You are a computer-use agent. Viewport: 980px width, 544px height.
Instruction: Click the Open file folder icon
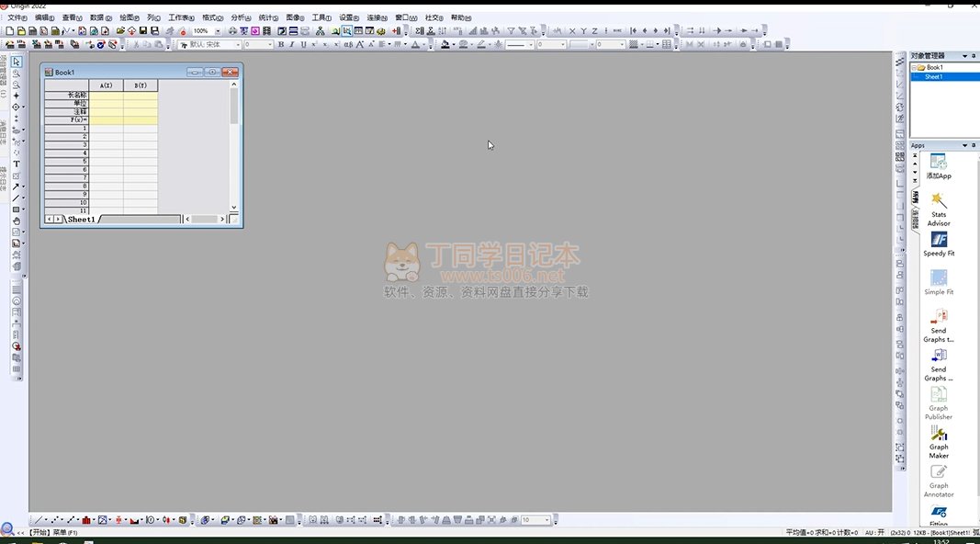point(120,30)
